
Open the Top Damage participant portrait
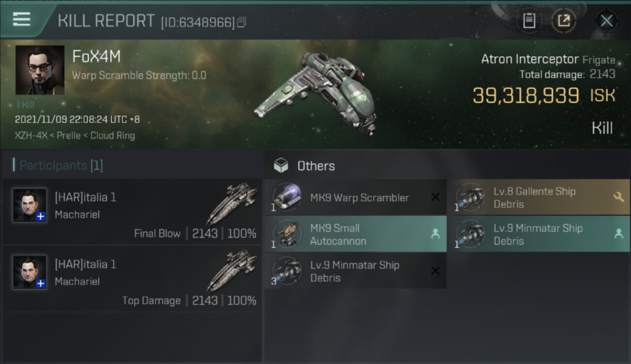(x=30, y=272)
